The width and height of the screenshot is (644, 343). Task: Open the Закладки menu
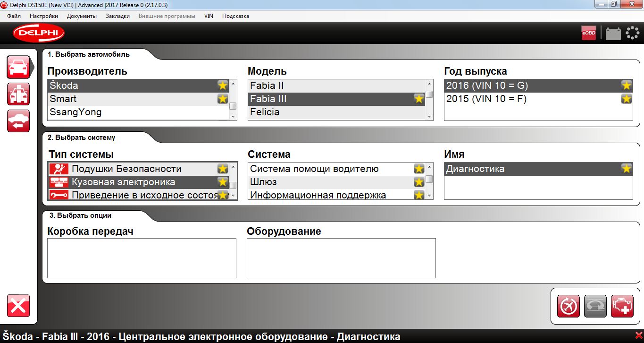pos(117,16)
